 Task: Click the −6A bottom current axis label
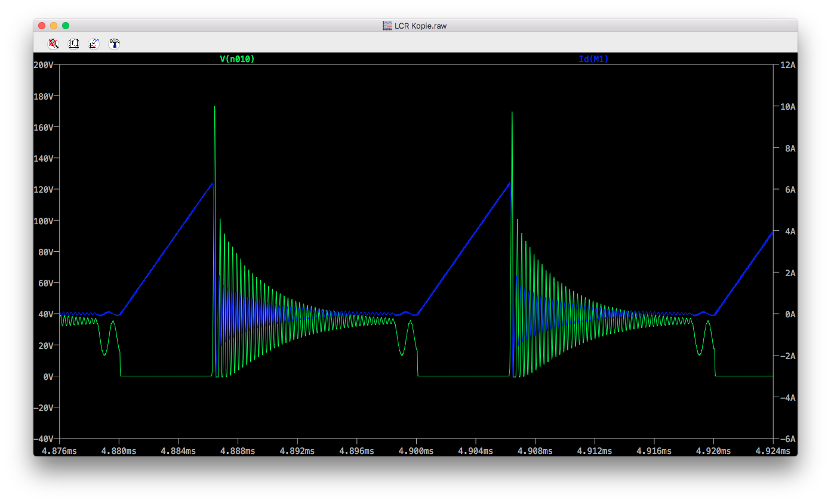786,439
